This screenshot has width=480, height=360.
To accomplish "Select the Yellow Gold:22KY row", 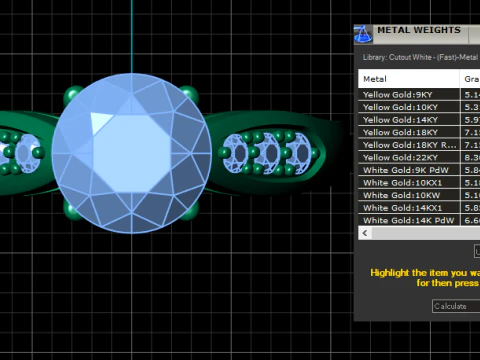I will 419,157.
